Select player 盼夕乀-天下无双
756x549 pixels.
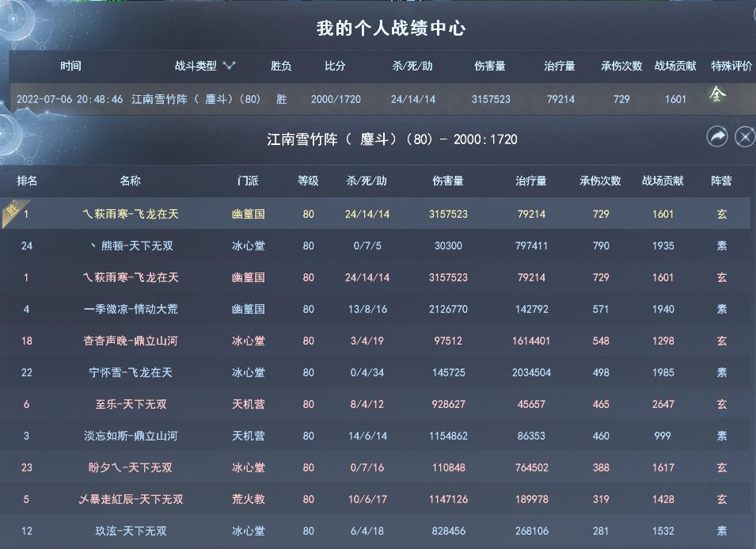131,467
